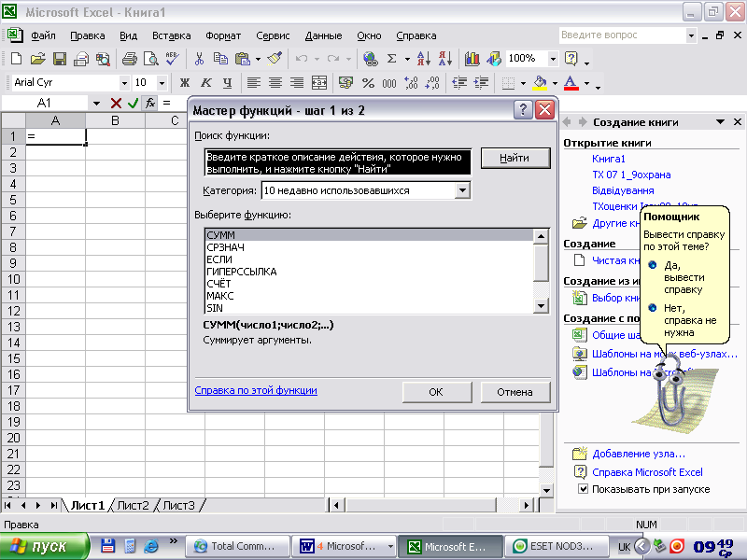The height and width of the screenshot is (560, 747).
Task: Paste clipboard toolbar icon
Action: coord(243,59)
